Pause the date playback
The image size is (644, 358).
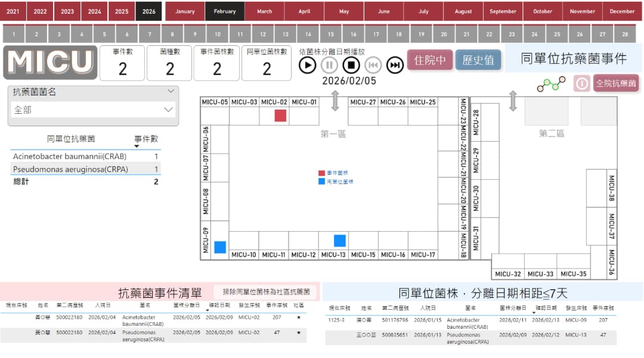tap(329, 65)
